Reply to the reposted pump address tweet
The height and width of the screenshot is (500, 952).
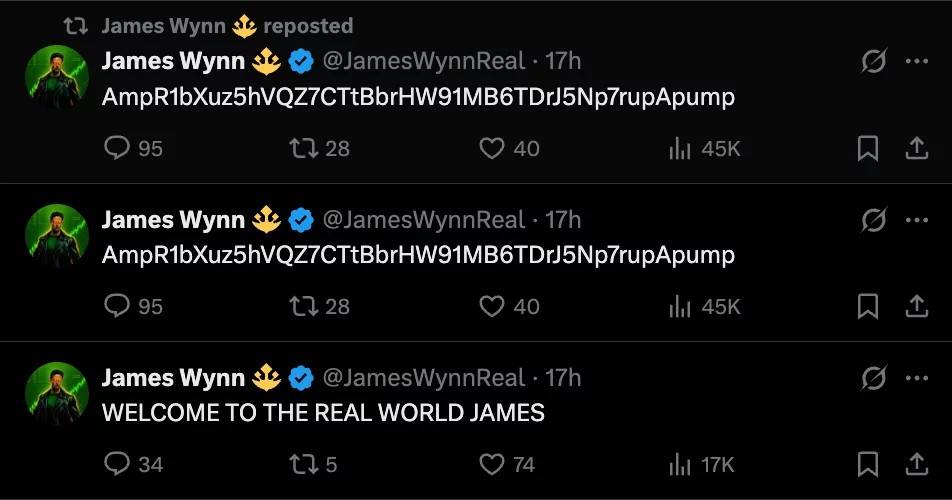pos(133,148)
